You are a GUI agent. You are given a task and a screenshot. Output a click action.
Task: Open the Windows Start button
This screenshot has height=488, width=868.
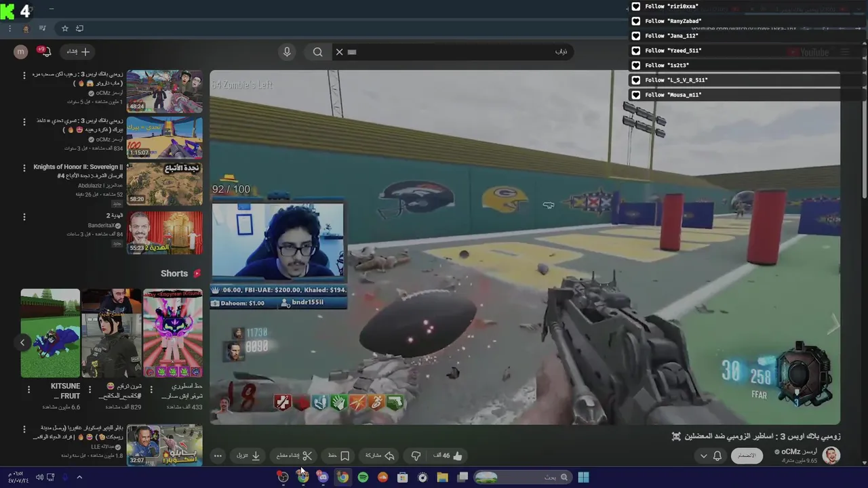tap(583, 477)
